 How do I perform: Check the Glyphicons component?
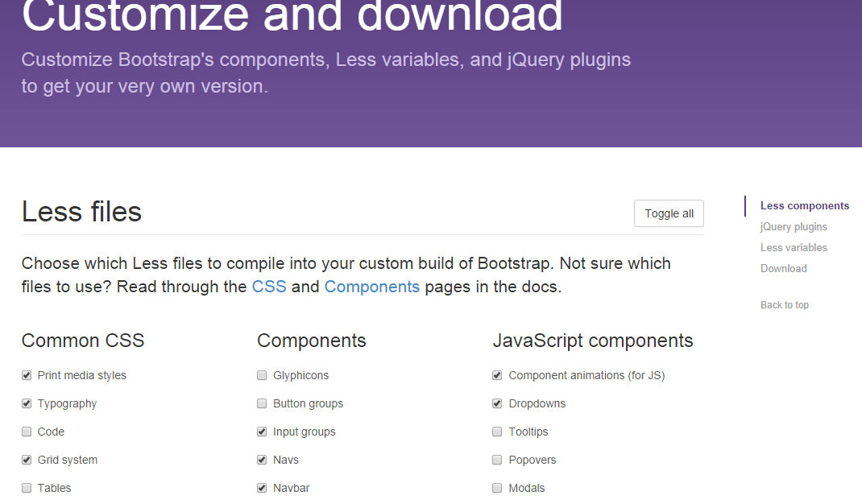tap(262, 375)
